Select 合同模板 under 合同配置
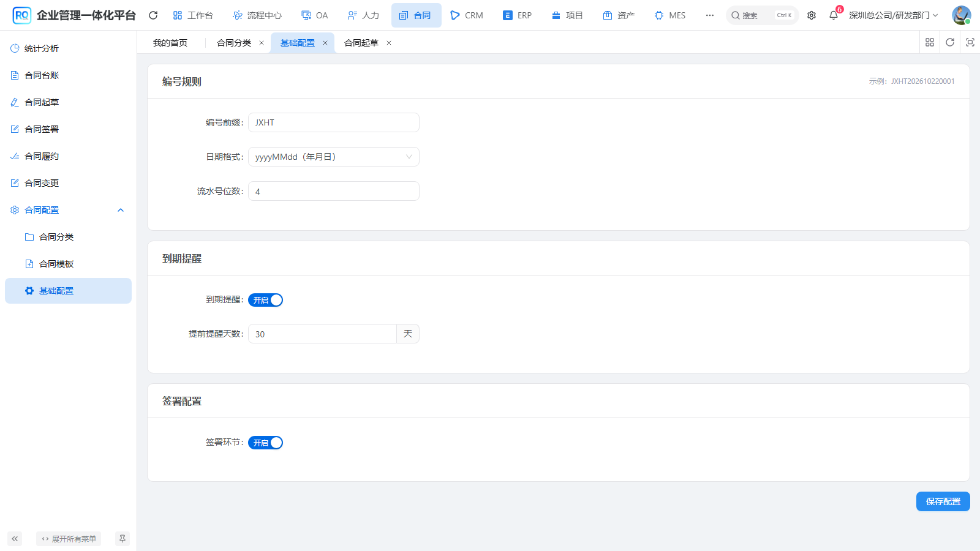 pyautogui.click(x=68, y=264)
